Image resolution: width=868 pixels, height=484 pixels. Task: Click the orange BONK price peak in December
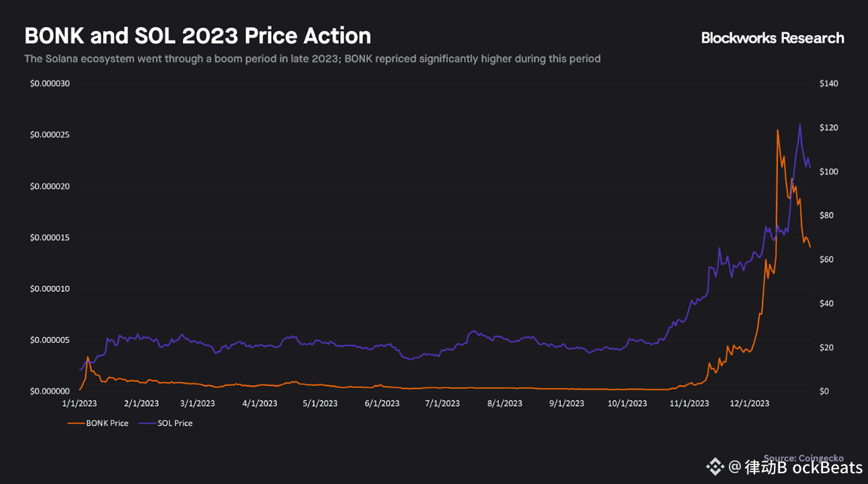click(x=777, y=130)
